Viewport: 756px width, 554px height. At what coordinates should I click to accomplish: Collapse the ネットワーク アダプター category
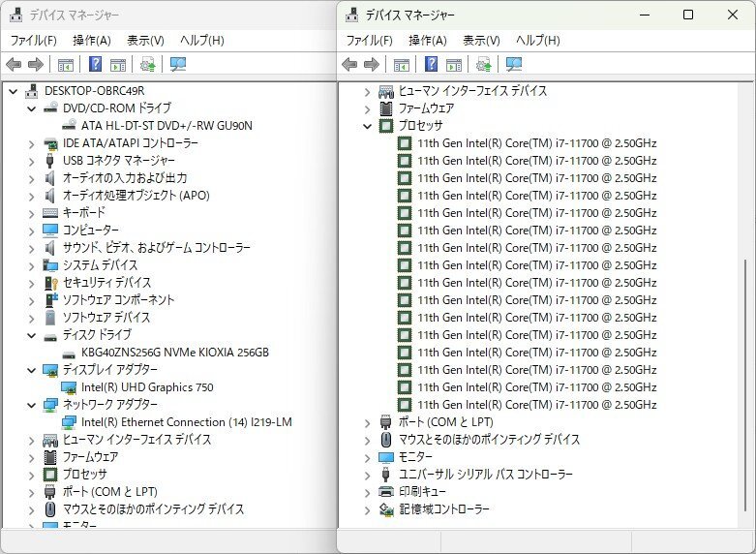tap(31, 405)
